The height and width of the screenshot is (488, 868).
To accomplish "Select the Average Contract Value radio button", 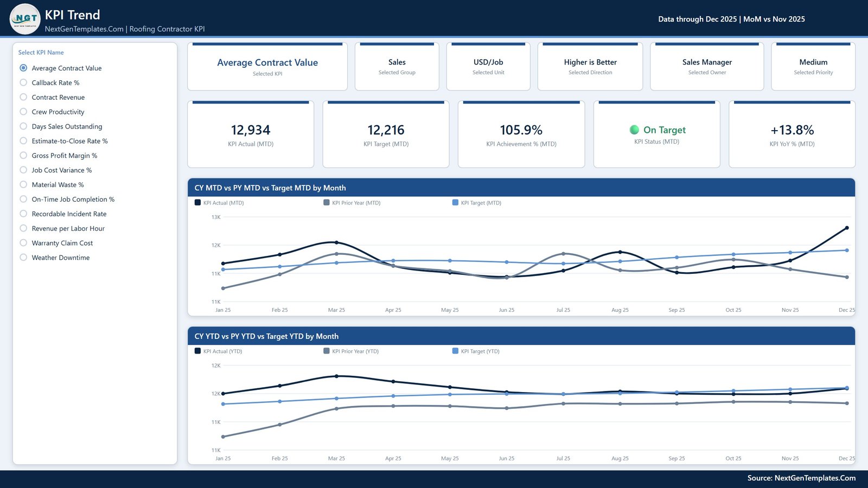I will [x=23, y=68].
